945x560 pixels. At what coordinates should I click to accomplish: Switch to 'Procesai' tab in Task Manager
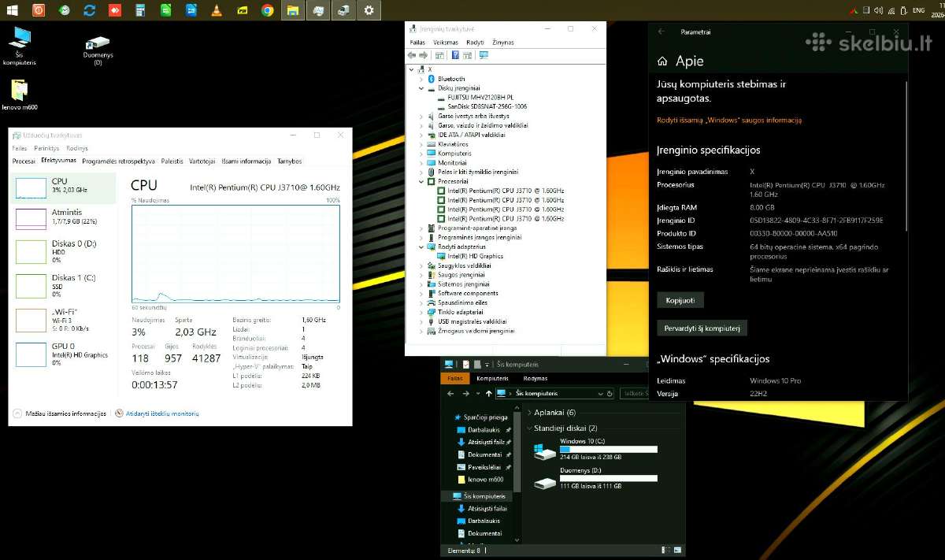24,161
